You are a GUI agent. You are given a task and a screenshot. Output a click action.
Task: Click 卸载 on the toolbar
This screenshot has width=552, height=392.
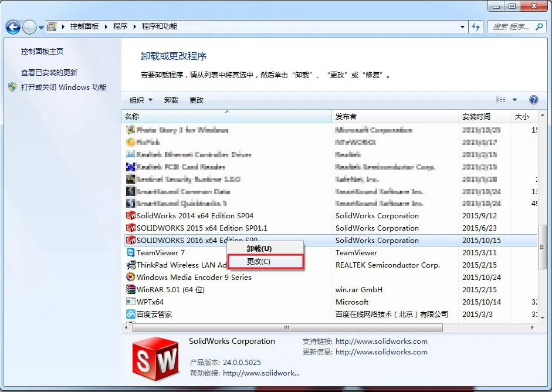[171, 100]
